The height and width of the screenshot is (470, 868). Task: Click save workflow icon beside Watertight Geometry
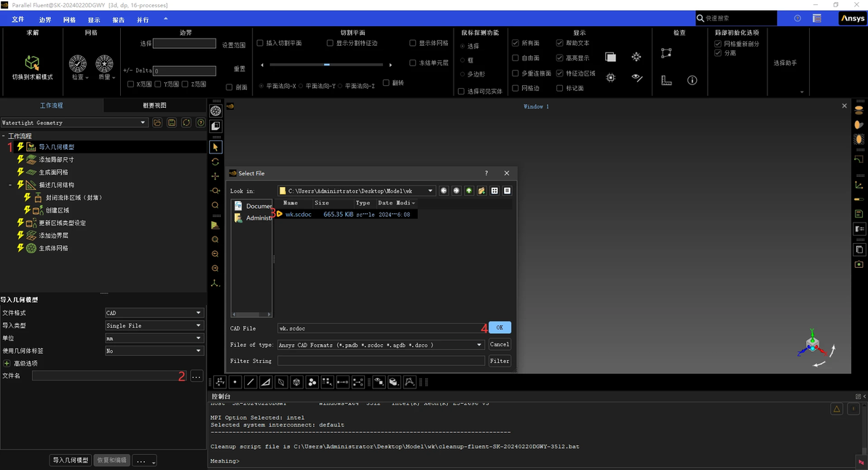(172, 123)
